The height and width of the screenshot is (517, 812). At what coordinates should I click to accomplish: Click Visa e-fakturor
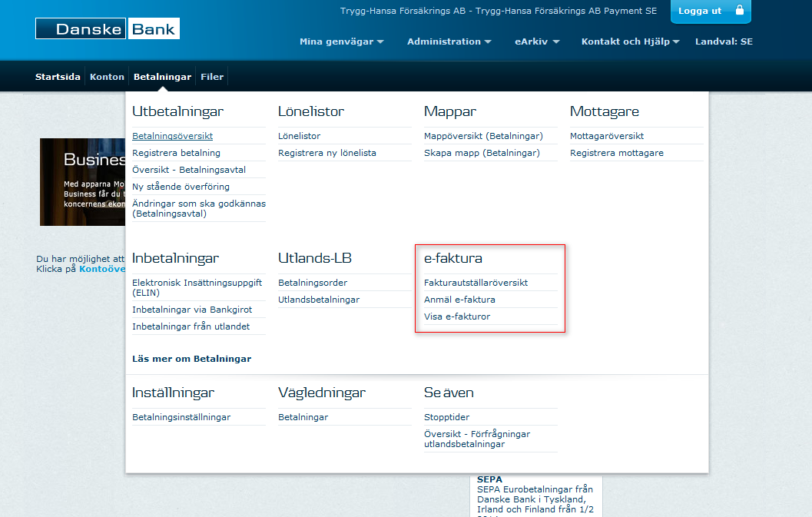(x=457, y=316)
